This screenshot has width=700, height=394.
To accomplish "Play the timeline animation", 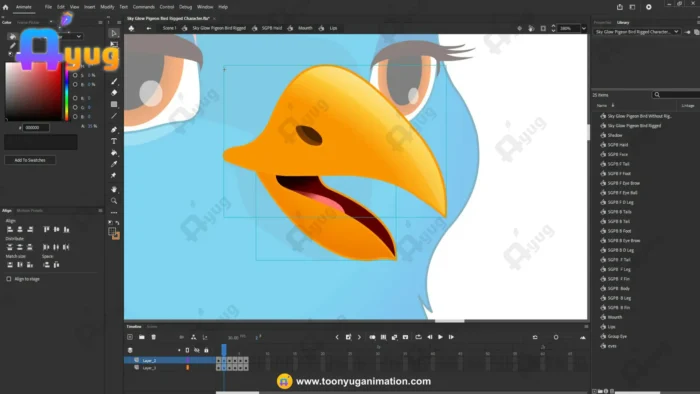I will (440, 337).
